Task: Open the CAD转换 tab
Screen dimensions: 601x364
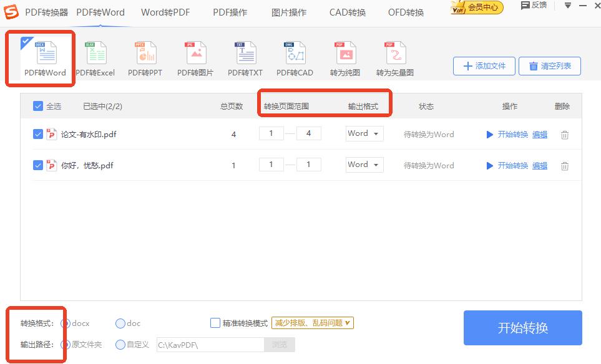Action: [x=348, y=12]
